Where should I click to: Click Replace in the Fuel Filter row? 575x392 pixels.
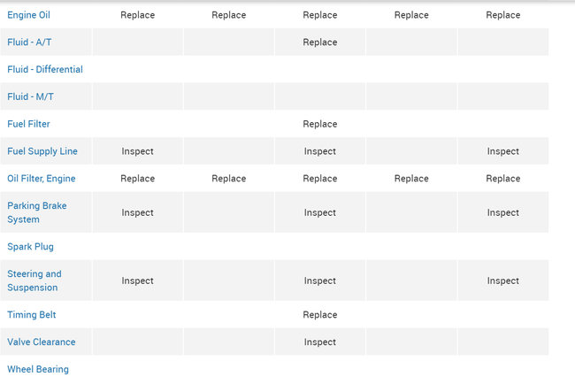(x=319, y=124)
